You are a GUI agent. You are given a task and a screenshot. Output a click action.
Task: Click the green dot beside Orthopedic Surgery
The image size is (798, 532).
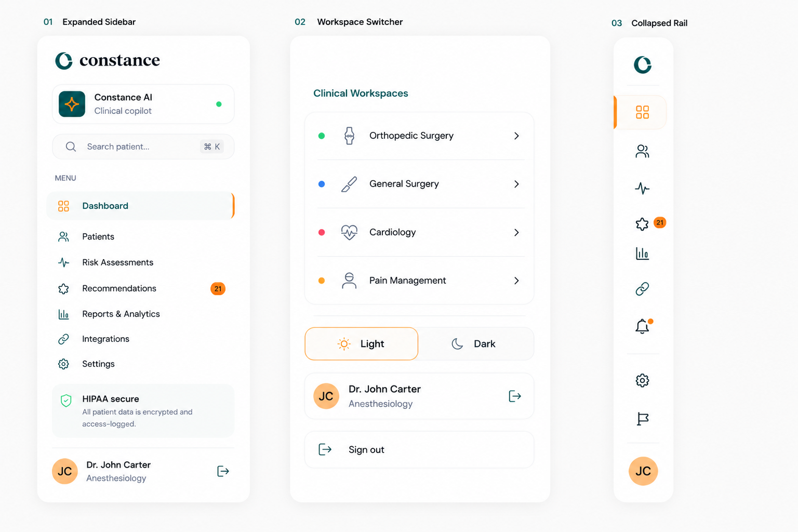click(x=322, y=136)
